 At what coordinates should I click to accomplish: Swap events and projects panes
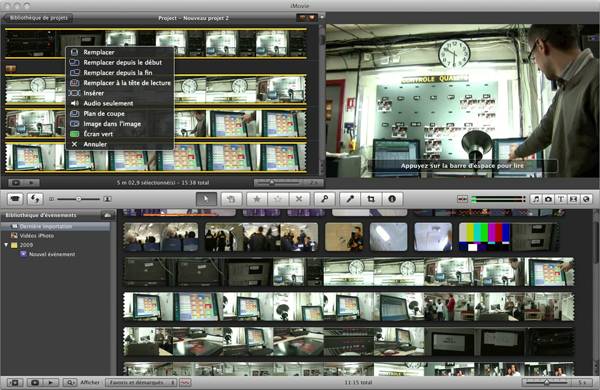35,199
